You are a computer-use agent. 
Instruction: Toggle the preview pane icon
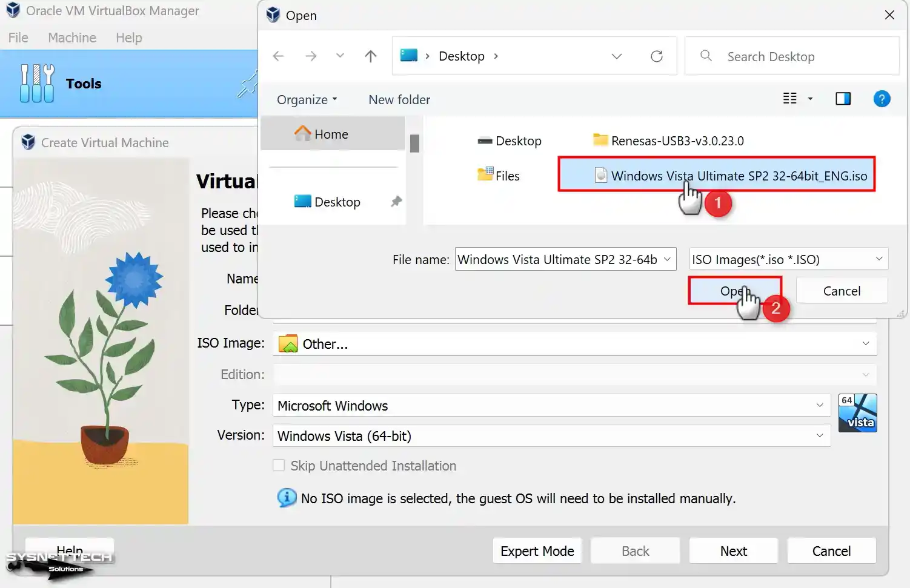843,99
